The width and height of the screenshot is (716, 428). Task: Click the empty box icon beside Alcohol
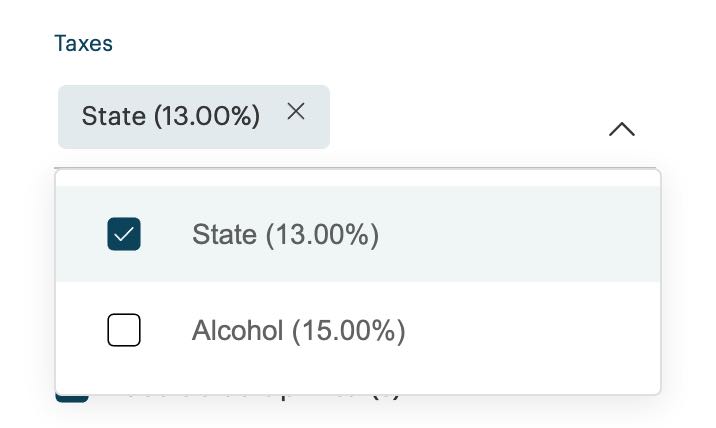124,330
